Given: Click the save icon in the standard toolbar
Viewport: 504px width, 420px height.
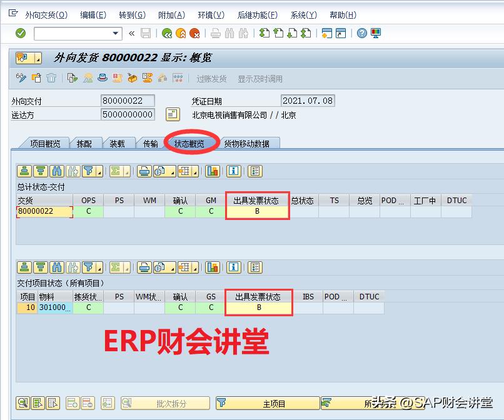Looking at the screenshot, I should 146,33.
